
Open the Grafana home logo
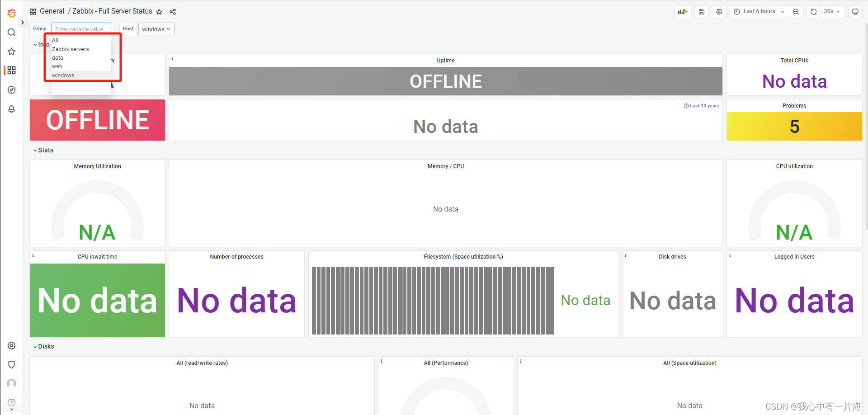12,14
